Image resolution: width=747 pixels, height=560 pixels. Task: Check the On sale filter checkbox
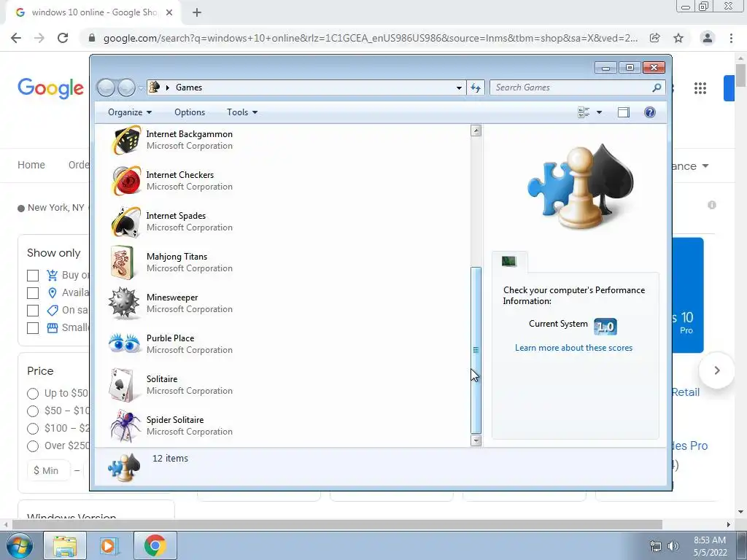tap(33, 311)
